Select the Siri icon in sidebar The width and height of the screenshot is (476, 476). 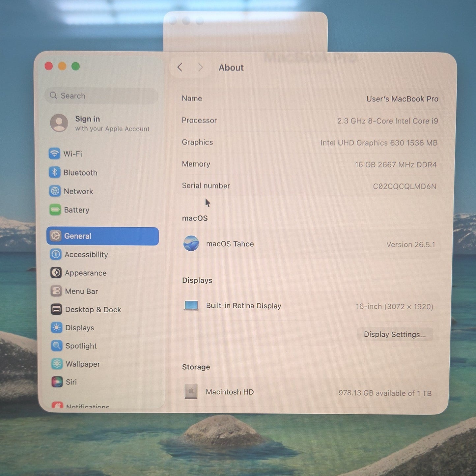pos(57,382)
